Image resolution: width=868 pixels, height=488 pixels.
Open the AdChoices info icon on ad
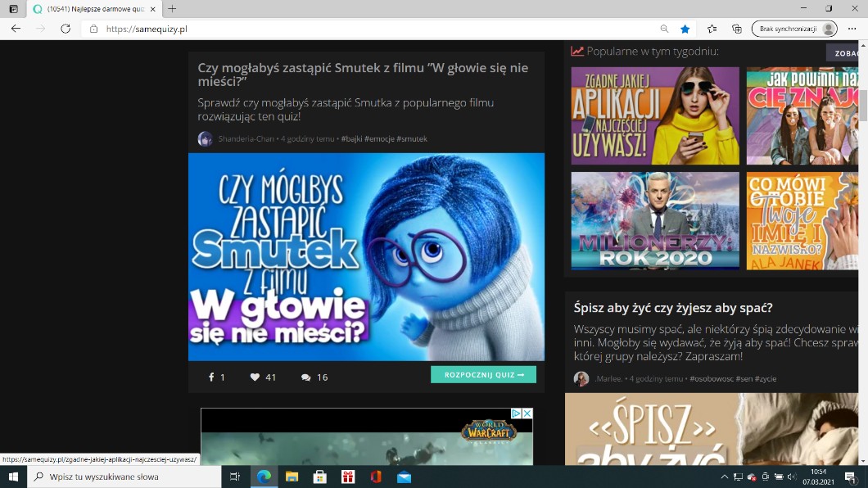tap(517, 413)
